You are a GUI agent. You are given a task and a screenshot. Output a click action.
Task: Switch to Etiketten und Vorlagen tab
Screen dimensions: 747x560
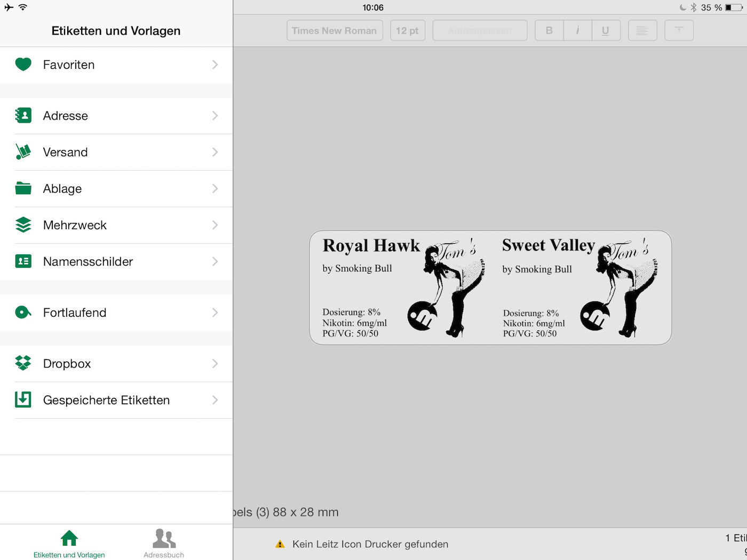coord(69,543)
